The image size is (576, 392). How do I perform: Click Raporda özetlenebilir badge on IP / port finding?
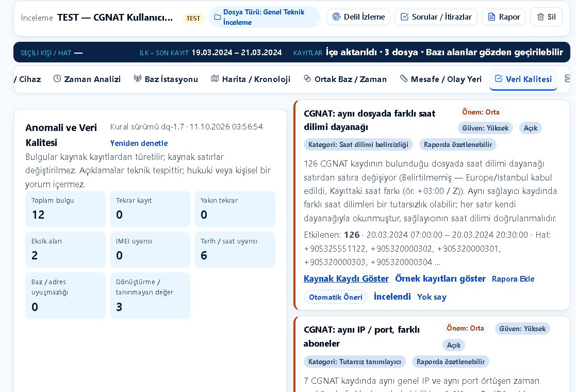point(450,362)
